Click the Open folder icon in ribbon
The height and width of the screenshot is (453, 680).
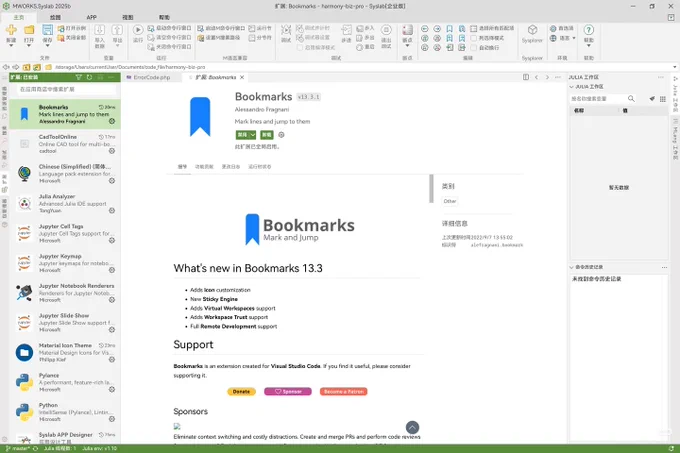coord(29,29)
